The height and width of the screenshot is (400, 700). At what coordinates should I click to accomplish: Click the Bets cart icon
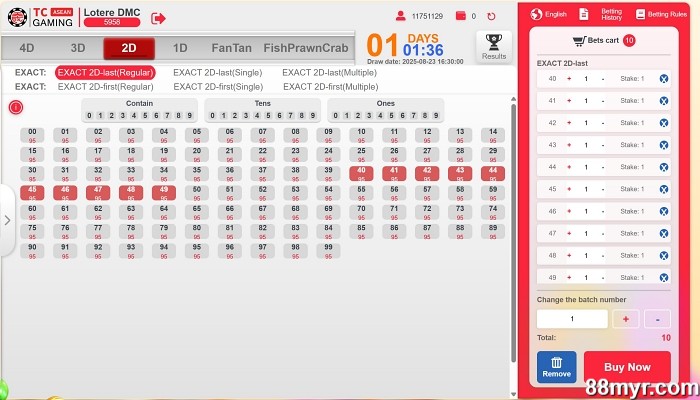579,41
